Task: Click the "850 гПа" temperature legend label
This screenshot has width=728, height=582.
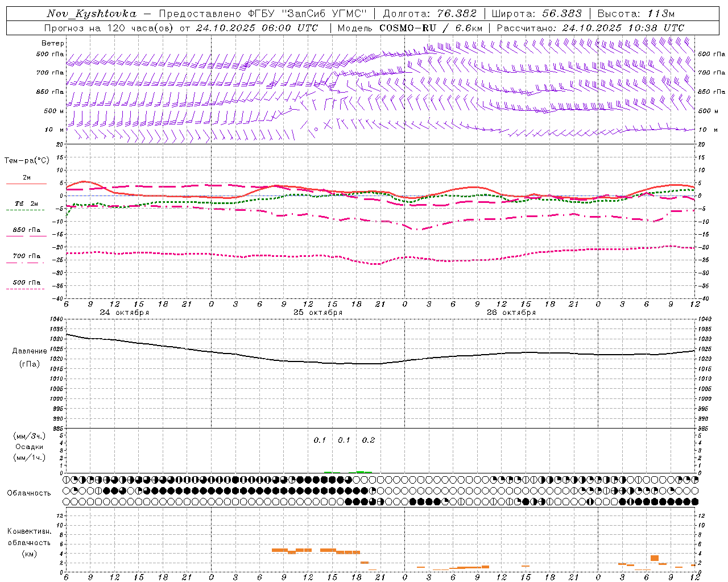Action: point(27,230)
